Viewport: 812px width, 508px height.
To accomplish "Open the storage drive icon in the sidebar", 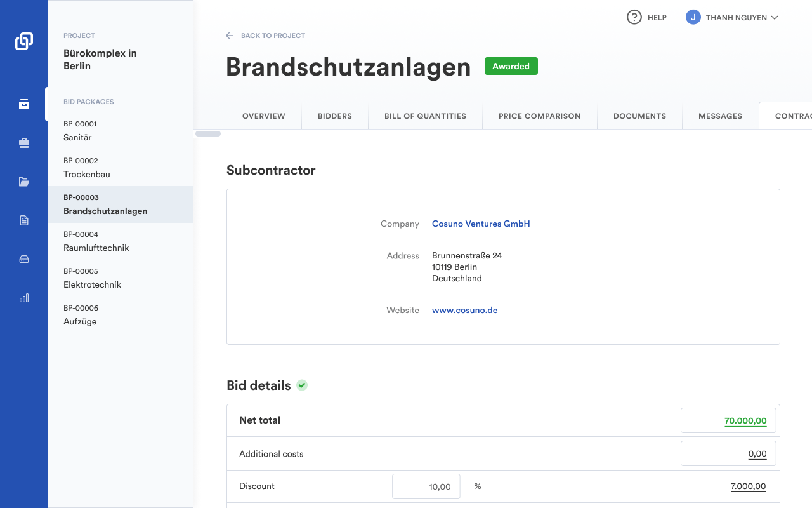I will click(24, 259).
